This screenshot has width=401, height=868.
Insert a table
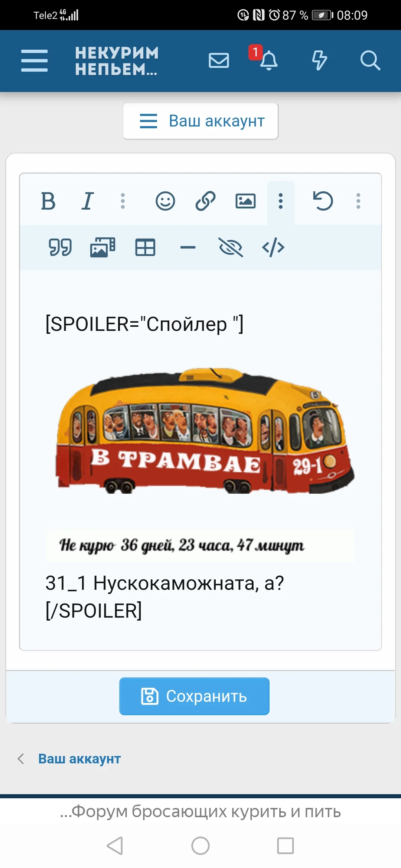pos(145,247)
